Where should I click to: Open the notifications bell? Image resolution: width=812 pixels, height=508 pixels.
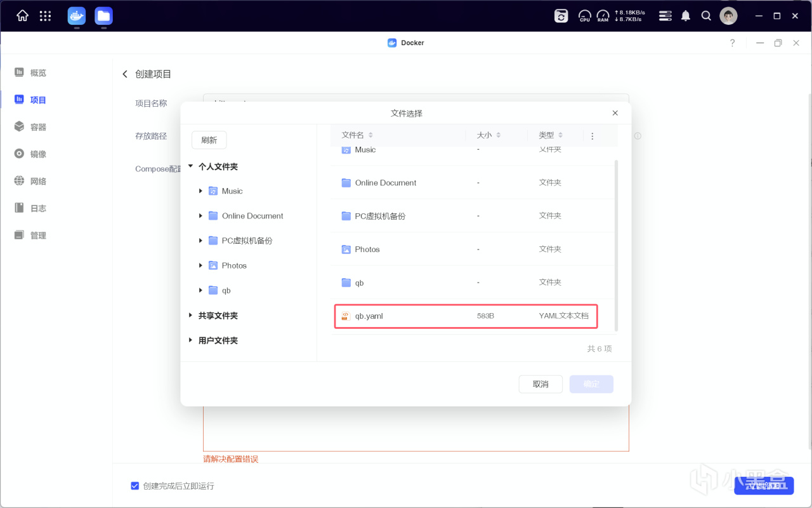[x=686, y=16]
